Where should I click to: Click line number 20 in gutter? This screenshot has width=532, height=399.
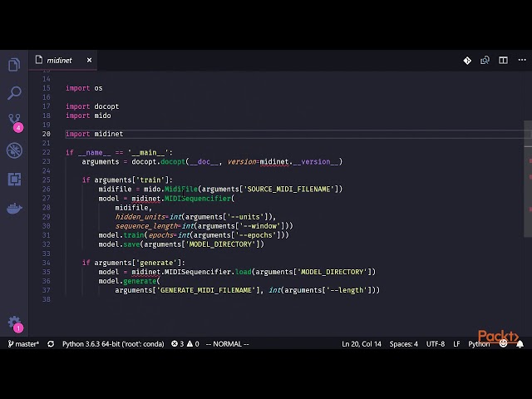point(47,134)
